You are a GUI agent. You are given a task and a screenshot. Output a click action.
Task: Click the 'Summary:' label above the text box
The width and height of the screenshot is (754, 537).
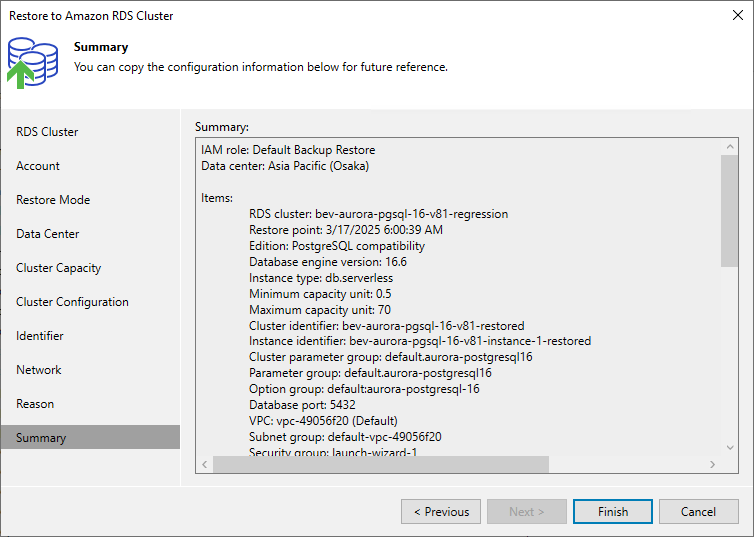[222, 127]
